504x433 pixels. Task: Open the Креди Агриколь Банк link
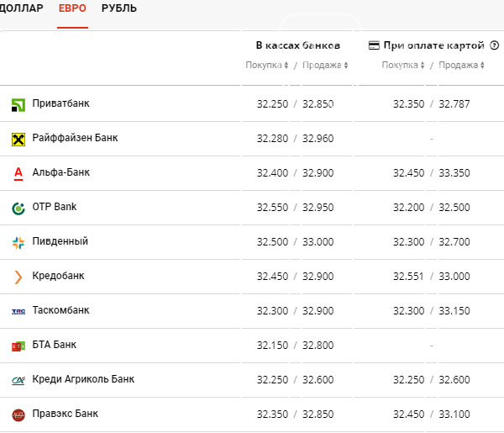coord(83,379)
